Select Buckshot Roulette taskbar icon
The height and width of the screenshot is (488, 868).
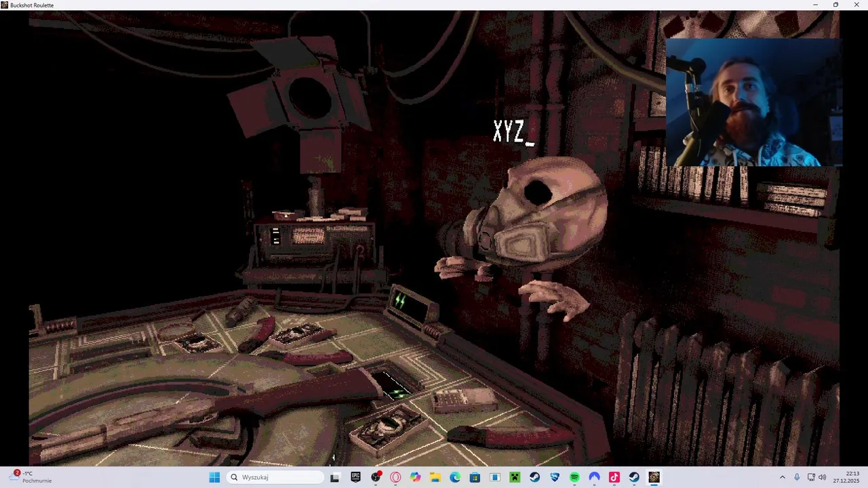click(654, 477)
